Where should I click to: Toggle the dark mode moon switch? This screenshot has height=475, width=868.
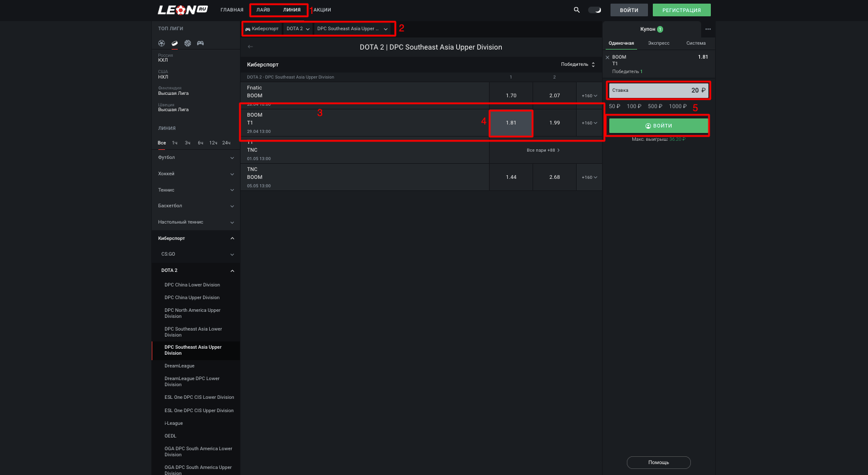(x=595, y=10)
